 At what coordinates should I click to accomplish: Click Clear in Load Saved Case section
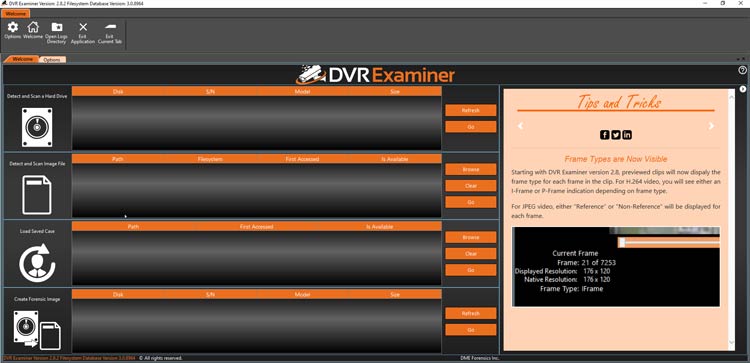471,253
